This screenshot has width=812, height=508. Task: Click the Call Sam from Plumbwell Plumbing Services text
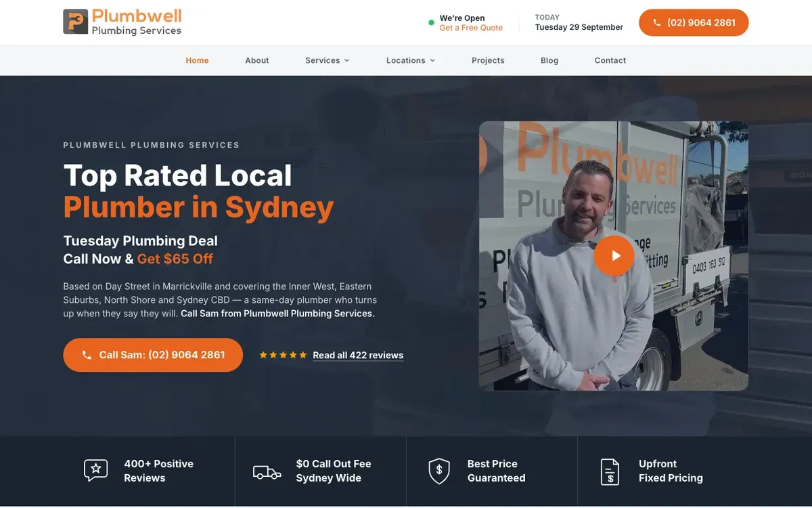coord(277,314)
